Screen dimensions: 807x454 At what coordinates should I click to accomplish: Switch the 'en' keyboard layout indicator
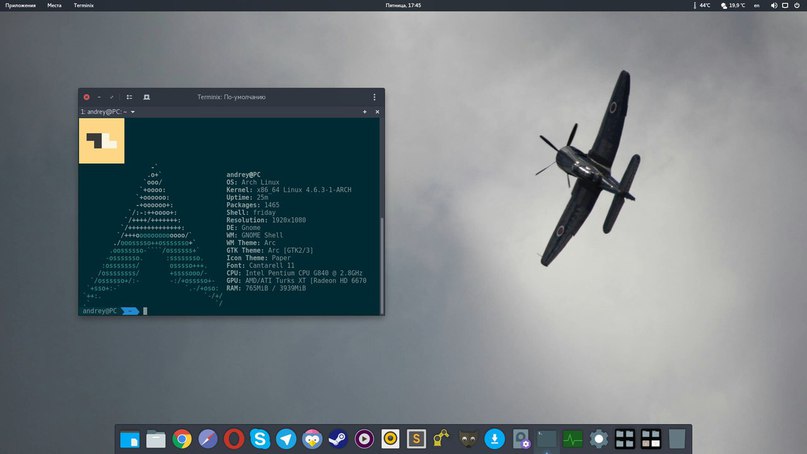click(x=757, y=5)
